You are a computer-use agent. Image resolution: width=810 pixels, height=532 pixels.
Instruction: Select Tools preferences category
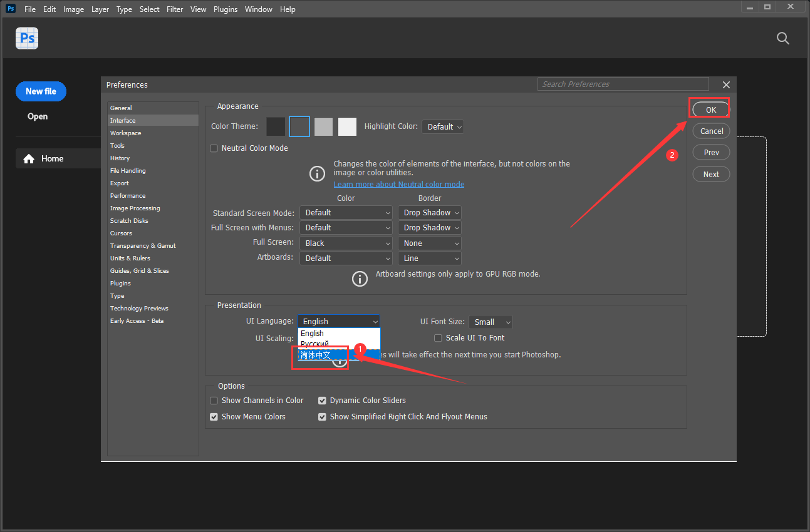click(153, 146)
